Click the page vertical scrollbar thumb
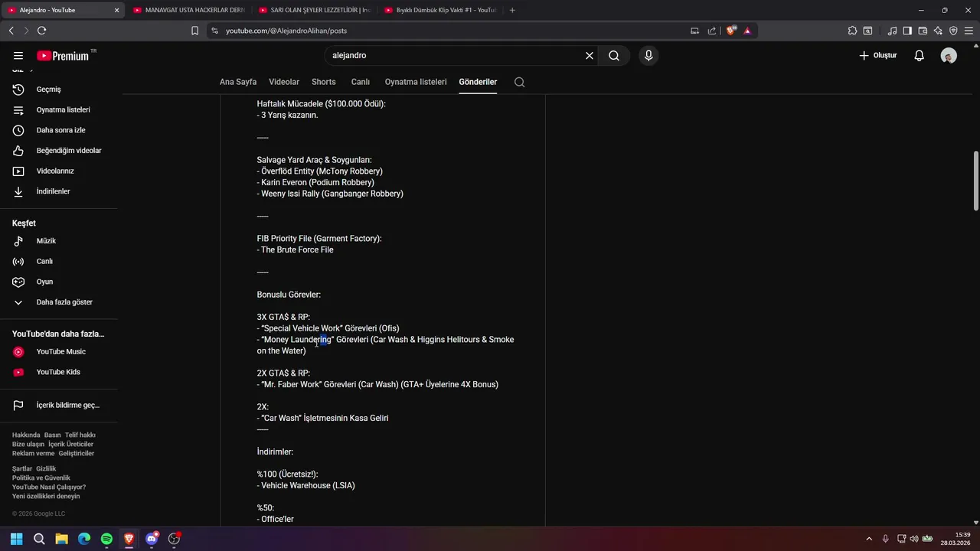The height and width of the screenshot is (551, 980). (976, 181)
